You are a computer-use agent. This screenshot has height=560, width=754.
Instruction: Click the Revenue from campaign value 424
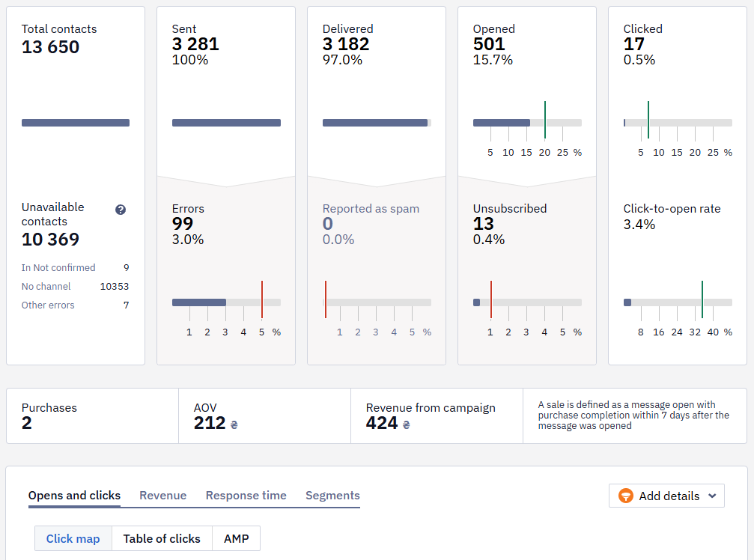point(382,423)
